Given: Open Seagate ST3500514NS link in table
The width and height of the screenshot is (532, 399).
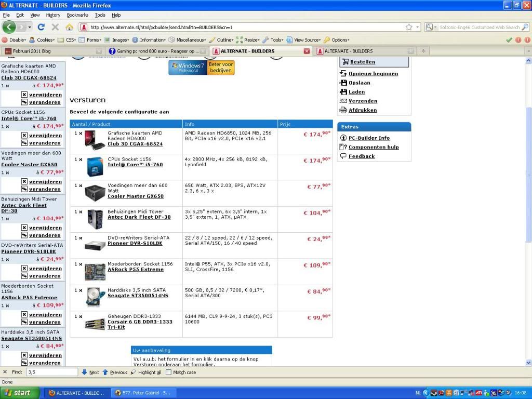Looking at the screenshot, I should (138, 296).
